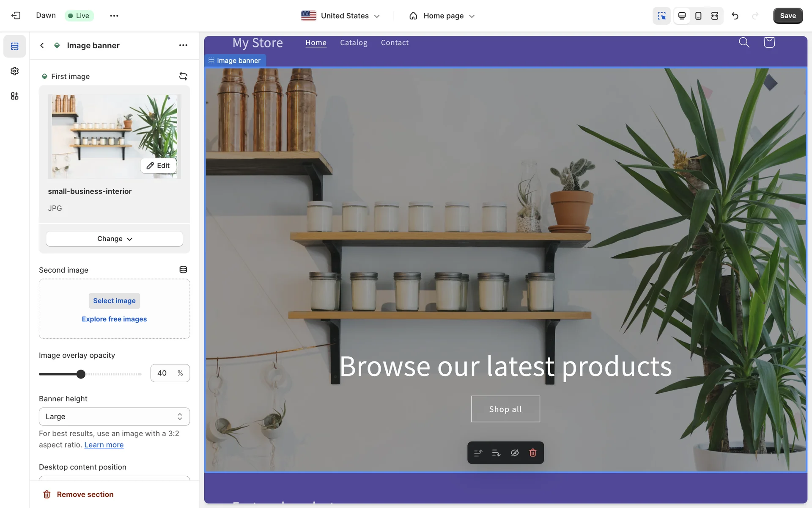Click the exit editor icon

tap(16, 16)
